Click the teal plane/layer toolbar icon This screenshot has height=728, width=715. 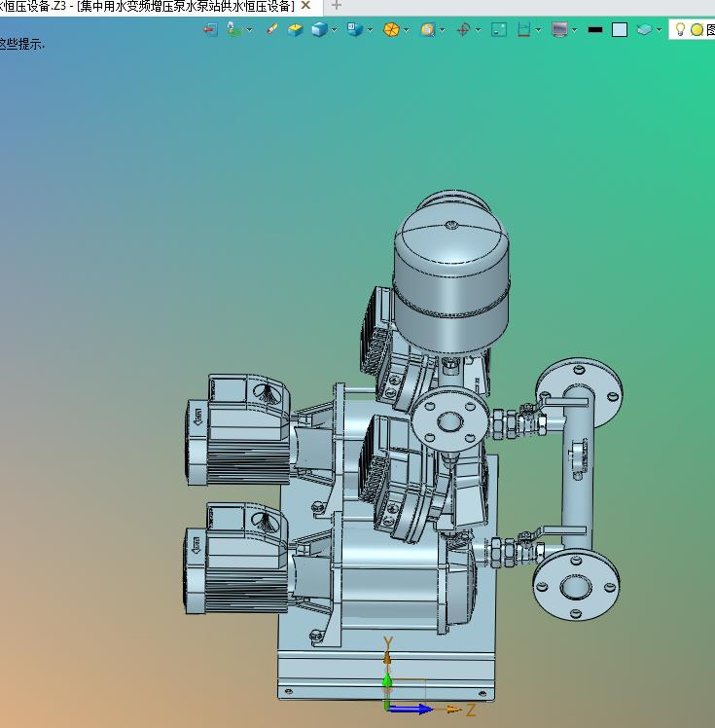[644, 30]
